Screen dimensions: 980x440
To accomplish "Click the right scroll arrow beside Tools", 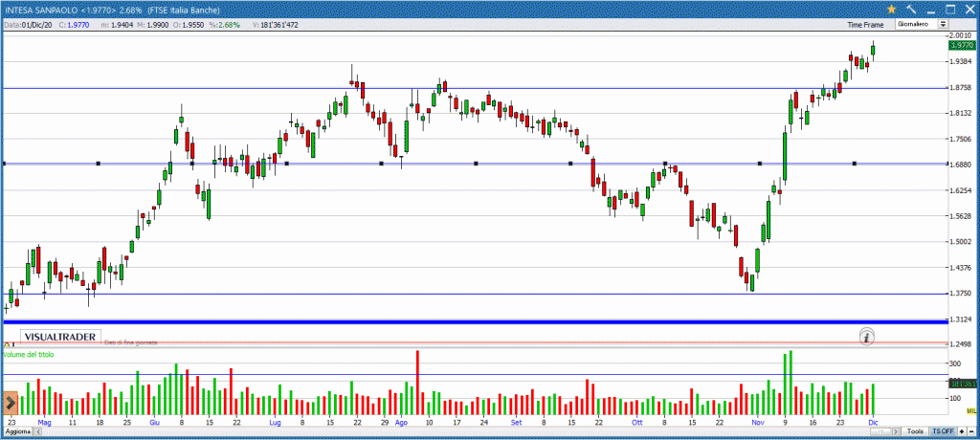I will [x=896, y=431].
